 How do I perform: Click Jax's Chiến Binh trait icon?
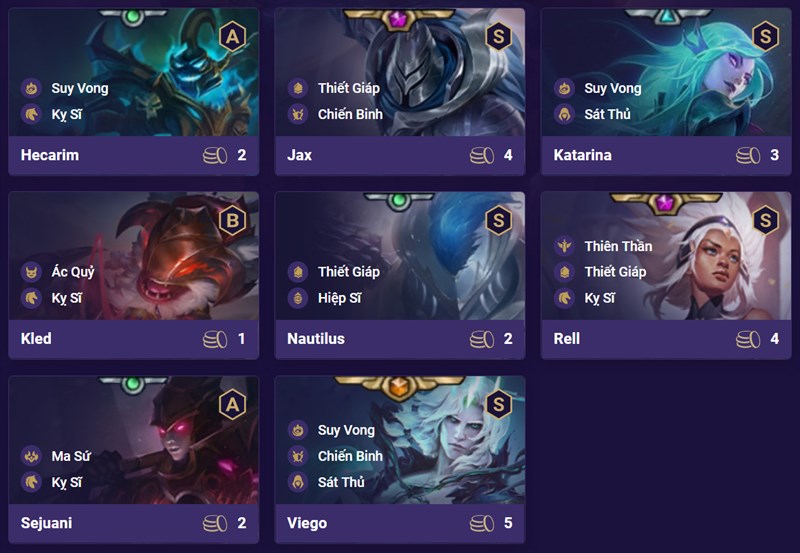(298, 114)
